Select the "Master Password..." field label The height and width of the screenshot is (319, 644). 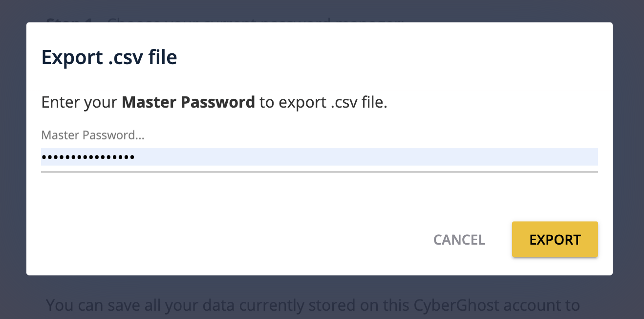(93, 136)
